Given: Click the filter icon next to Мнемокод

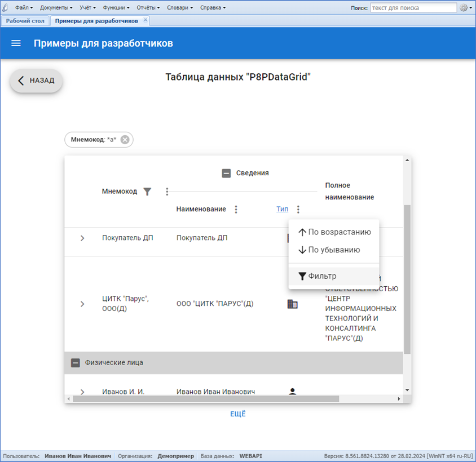Looking at the screenshot, I should click(147, 192).
